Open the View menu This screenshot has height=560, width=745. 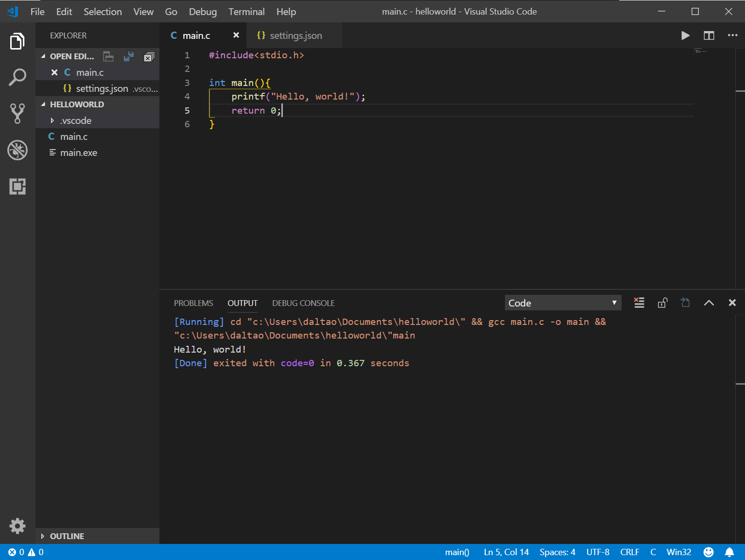point(143,12)
